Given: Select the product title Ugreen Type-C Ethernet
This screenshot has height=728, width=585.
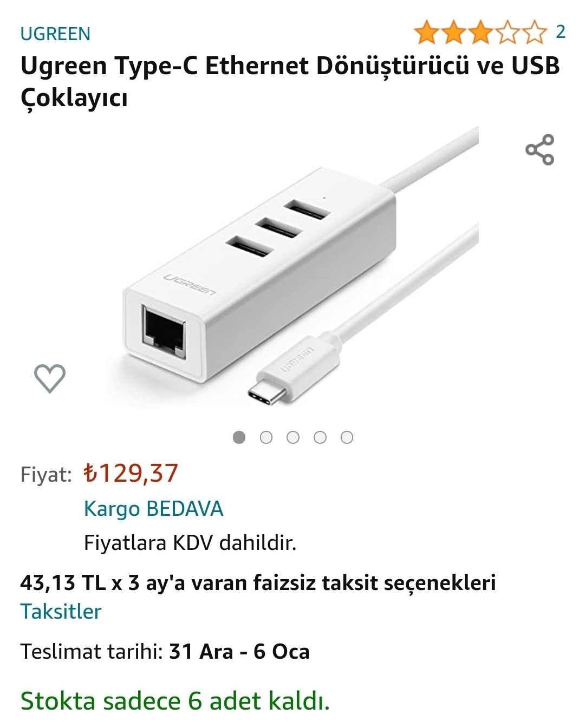Looking at the screenshot, I should point(290,82).
